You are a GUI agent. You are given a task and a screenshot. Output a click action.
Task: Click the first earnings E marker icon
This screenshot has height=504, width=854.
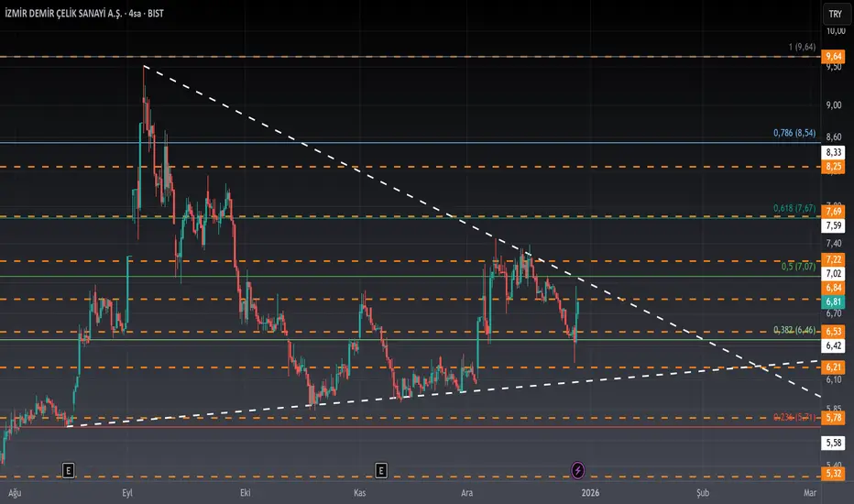(68, 470)
